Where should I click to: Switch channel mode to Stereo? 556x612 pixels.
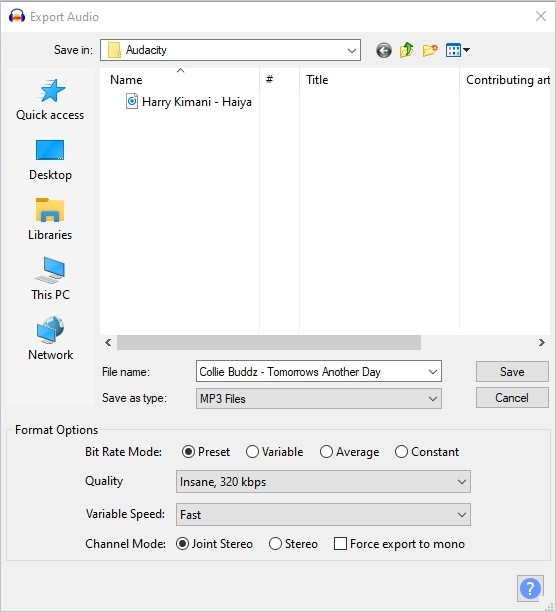pos(293,544)
